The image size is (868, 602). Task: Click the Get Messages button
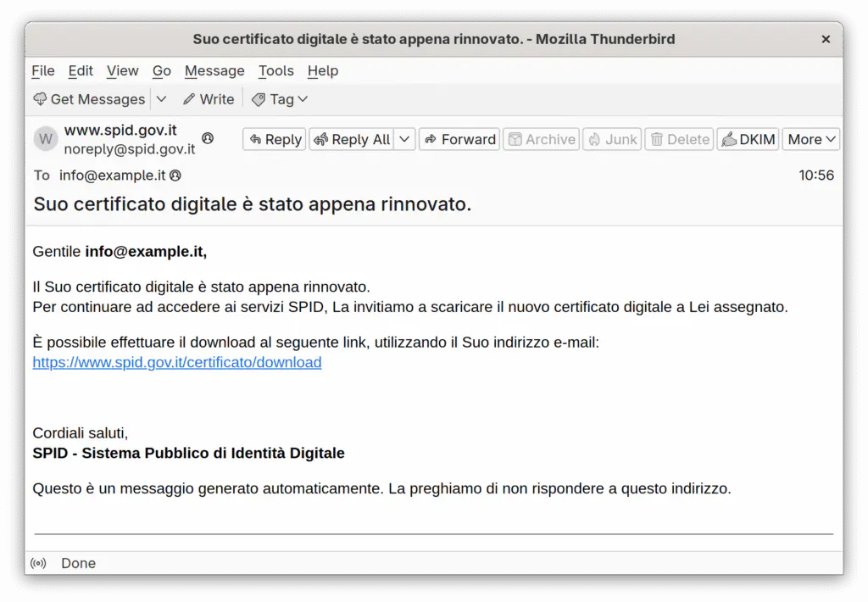tap(89, 99)
